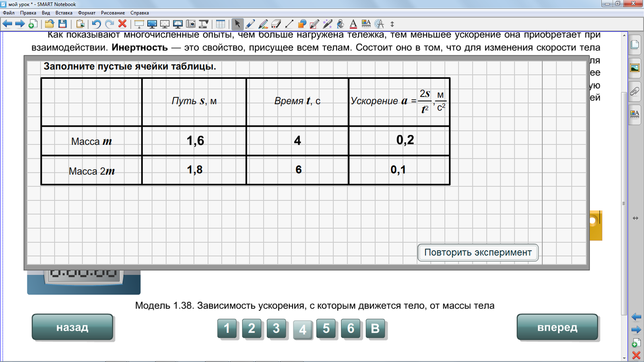Open the Вид menu
Image resolution: width=644 pixels, height=362 pixels.
[46, 13]
